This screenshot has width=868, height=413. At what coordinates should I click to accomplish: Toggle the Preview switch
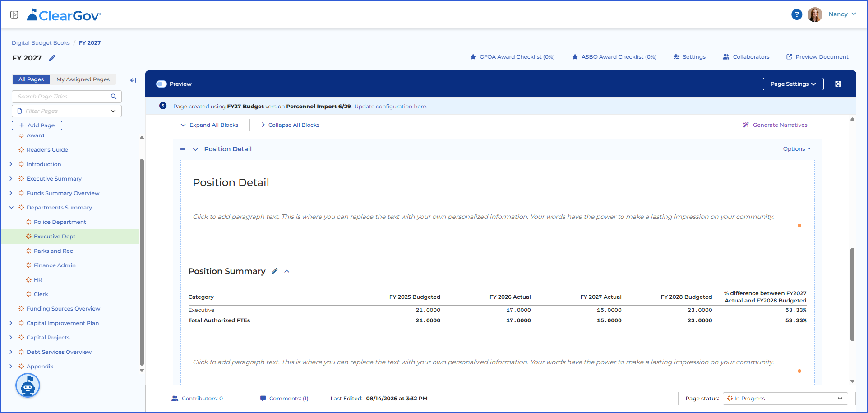click(x=162, y=84)
